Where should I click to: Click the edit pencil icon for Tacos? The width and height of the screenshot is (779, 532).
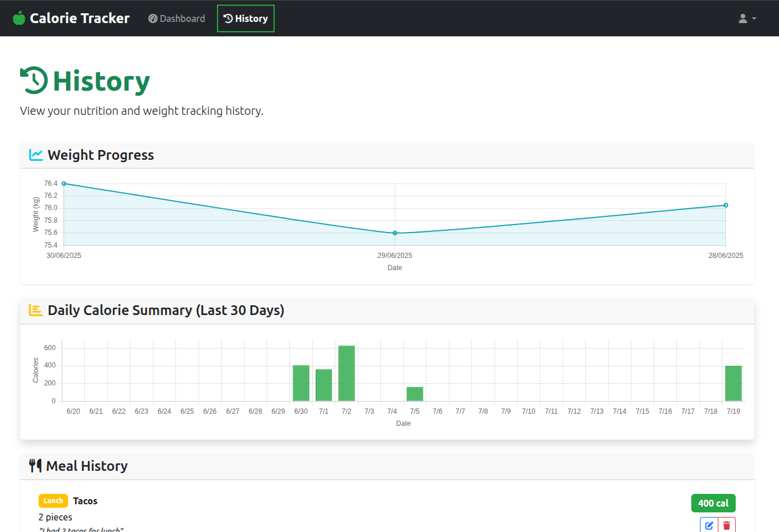[709, 525]
